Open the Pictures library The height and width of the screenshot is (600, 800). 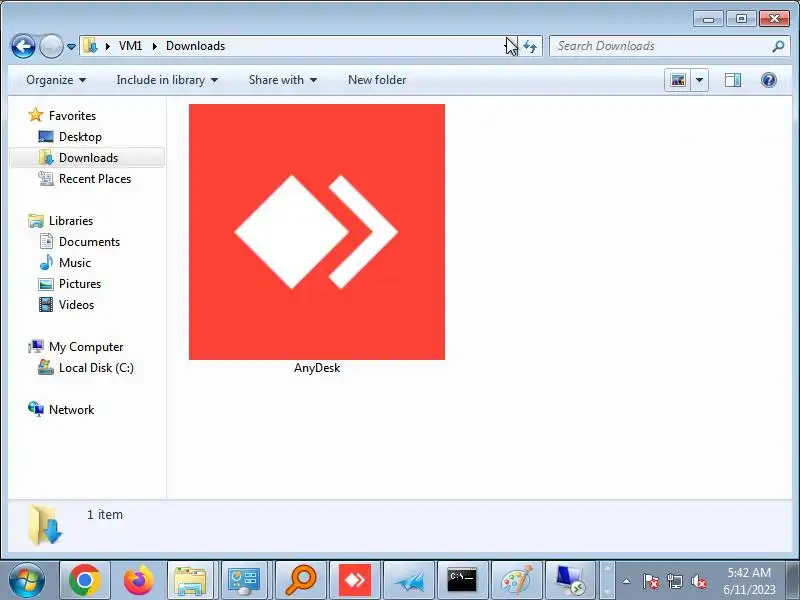pyautogui.click(x=80, y=284)
